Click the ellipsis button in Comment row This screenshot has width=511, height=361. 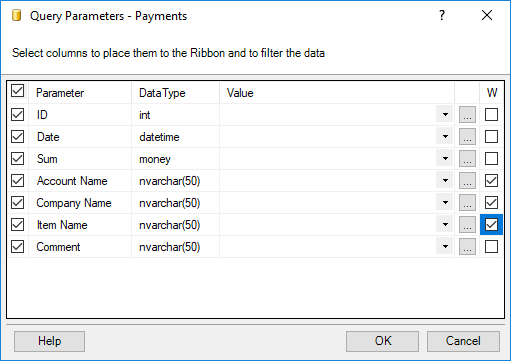point(467,247)
